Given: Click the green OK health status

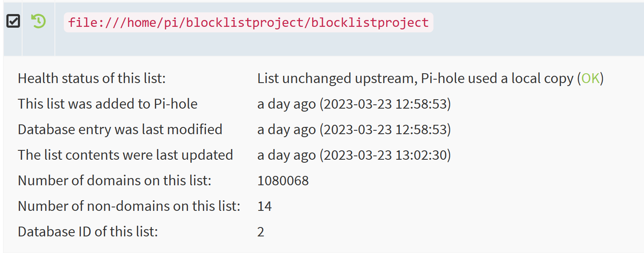Looking at the screenshot, I should point(590,78).
